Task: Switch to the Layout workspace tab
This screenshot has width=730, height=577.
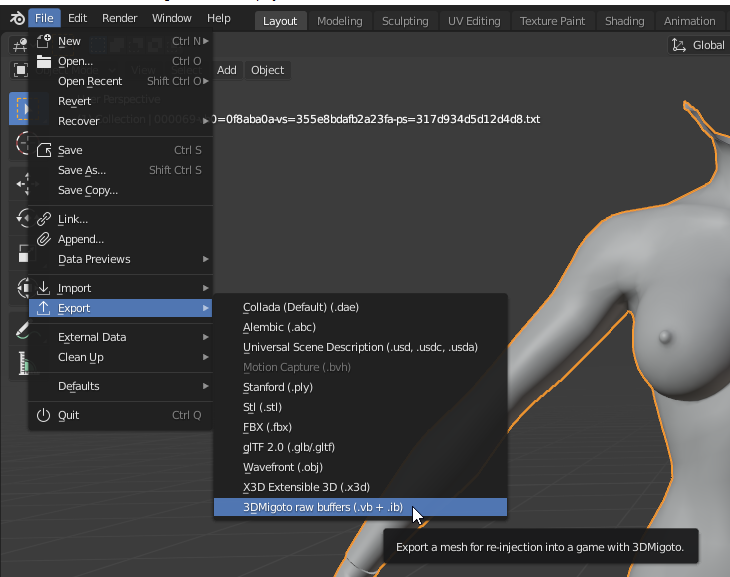Action: (x=280, y=21)
